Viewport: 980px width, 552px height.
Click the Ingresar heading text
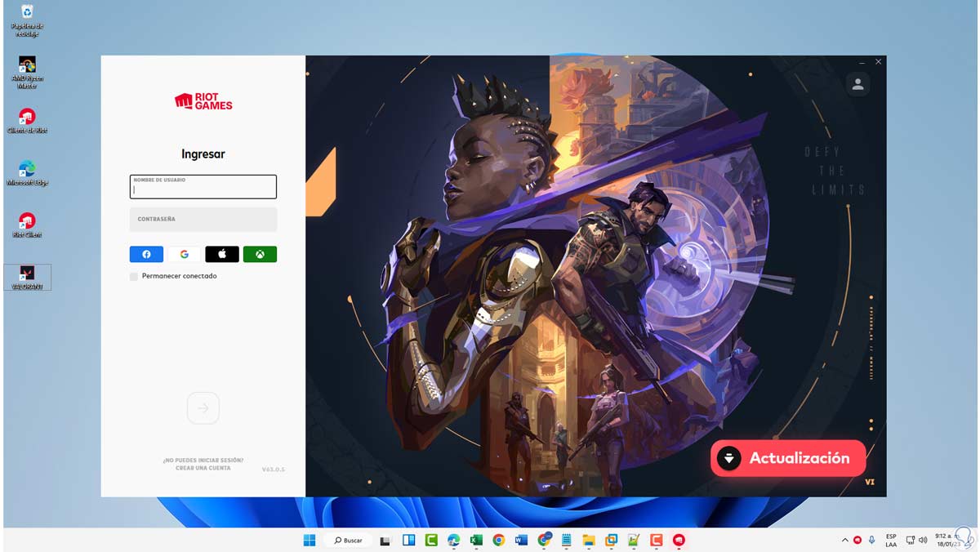(203, 154)
